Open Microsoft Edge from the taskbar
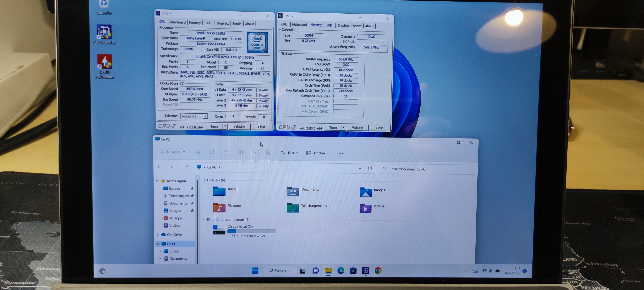644x290 pixels. click(x=341, y=270)
